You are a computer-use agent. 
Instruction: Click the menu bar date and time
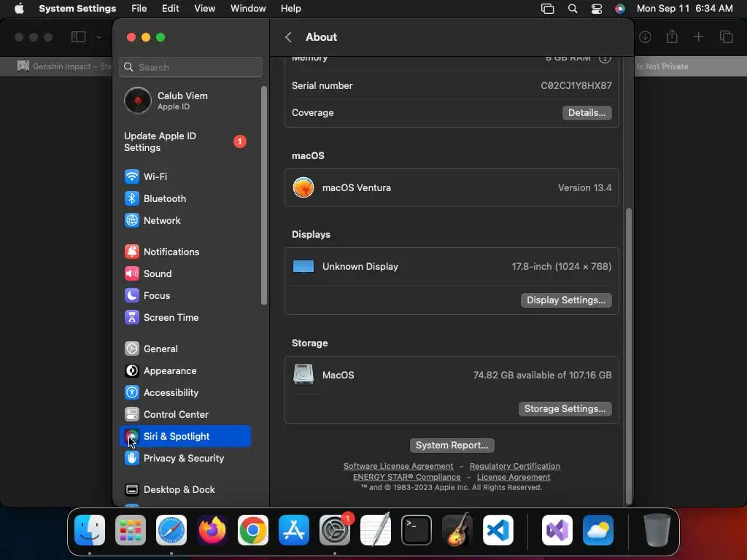[x=684, y=9]
